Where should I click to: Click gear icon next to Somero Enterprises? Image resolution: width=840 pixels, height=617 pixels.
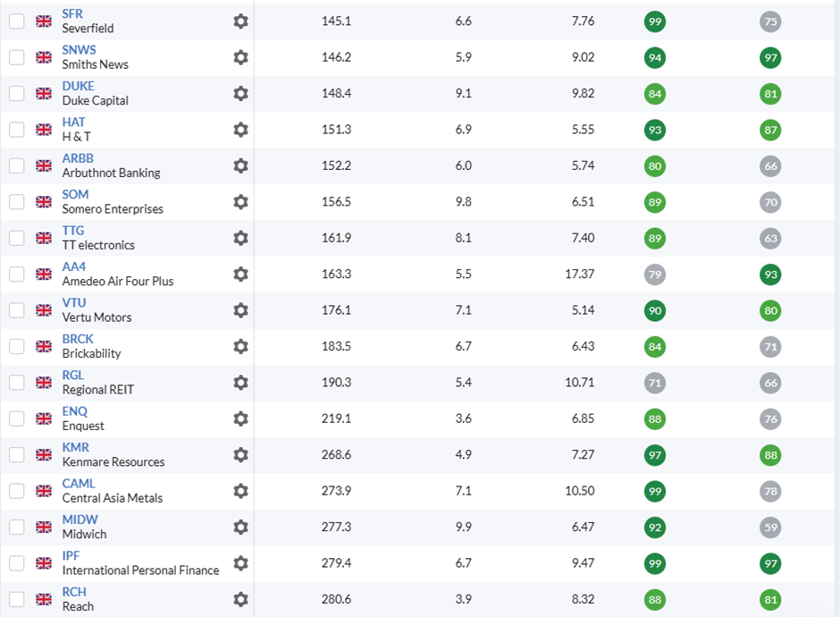240,202
